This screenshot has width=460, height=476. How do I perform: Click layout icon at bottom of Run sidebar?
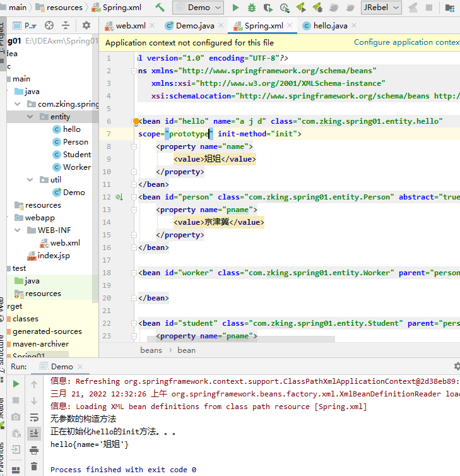[x=16, y=470]
